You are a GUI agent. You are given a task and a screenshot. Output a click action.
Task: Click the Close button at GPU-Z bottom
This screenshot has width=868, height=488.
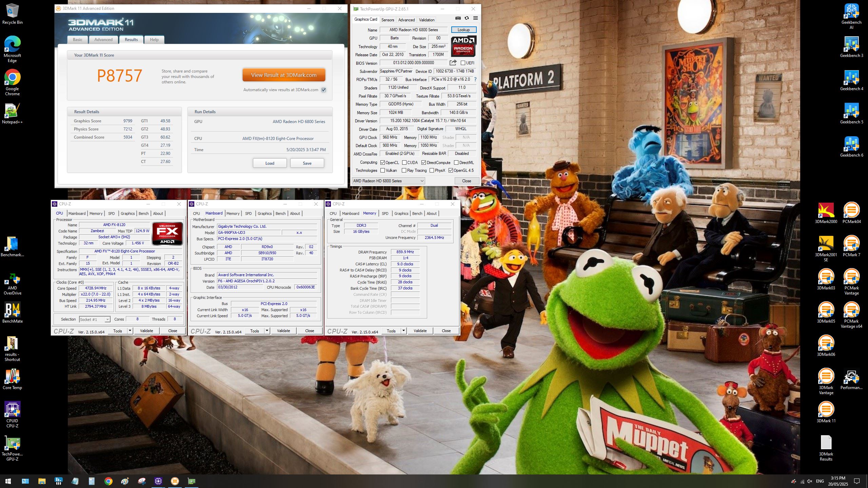tap(467, 181)
